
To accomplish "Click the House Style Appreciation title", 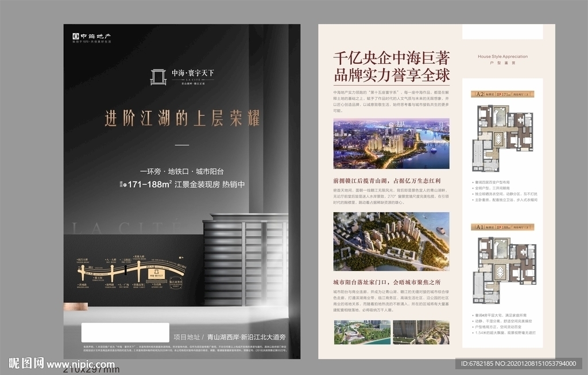I will click(502, 57).
